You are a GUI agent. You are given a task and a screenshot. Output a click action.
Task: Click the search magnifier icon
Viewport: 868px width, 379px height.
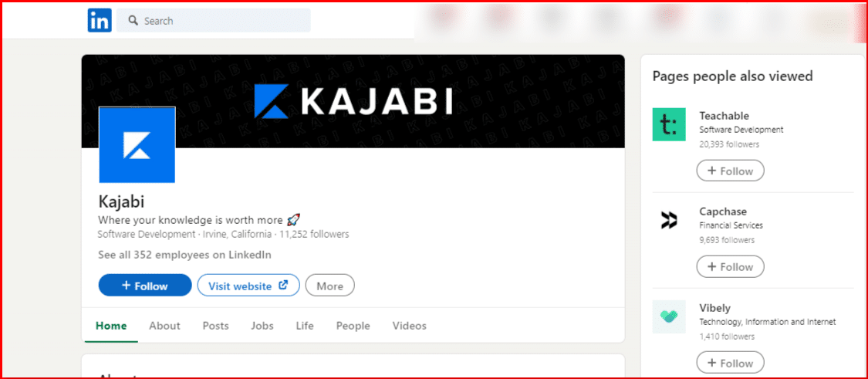click(133, 21)
